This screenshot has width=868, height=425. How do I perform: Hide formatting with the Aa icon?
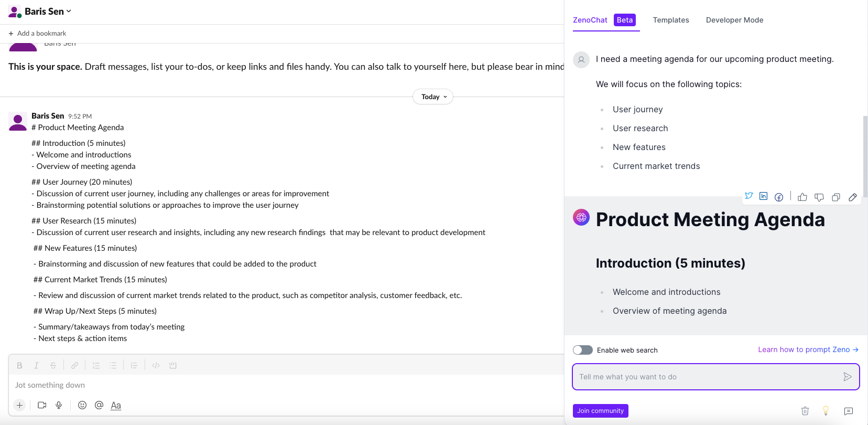tap(116, 405)
